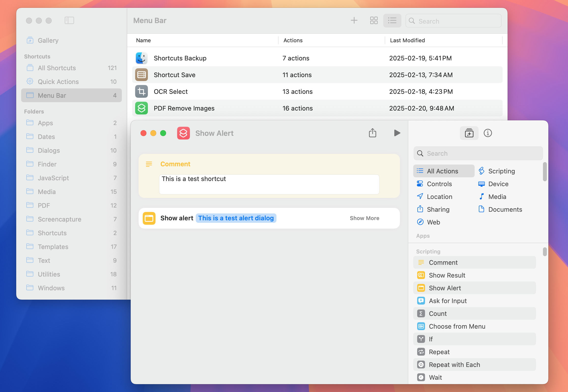Open the Media folder in the sidebar
568x392 pixels.
point(71,192)
